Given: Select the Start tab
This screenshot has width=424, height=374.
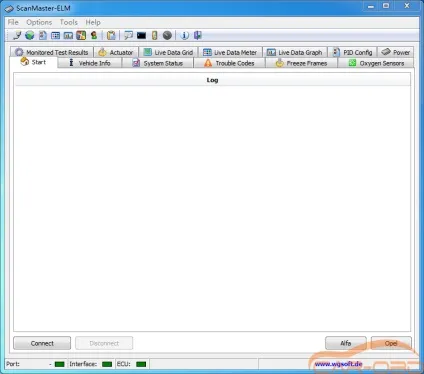Looking at the screenshot, I should coord(34,62).
